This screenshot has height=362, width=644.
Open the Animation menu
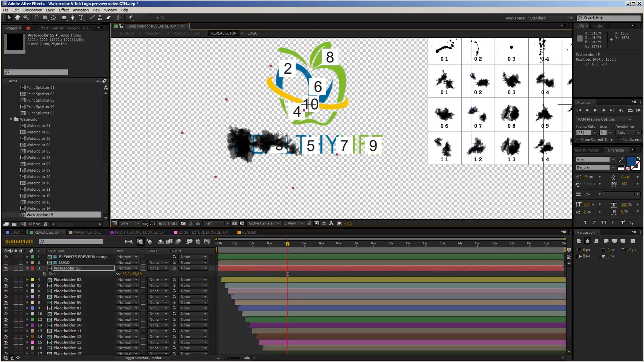tap(80, 10)
